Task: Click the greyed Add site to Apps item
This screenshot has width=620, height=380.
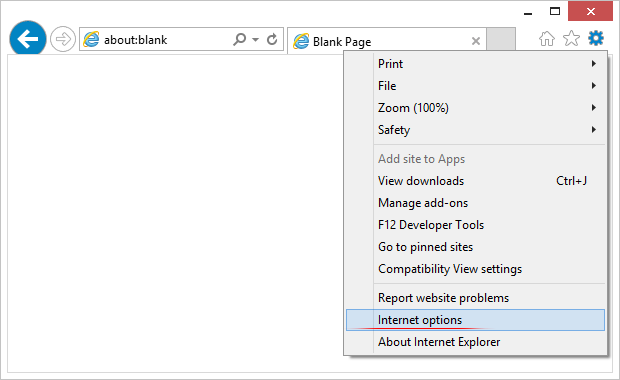Action: [x=476, y=159]
